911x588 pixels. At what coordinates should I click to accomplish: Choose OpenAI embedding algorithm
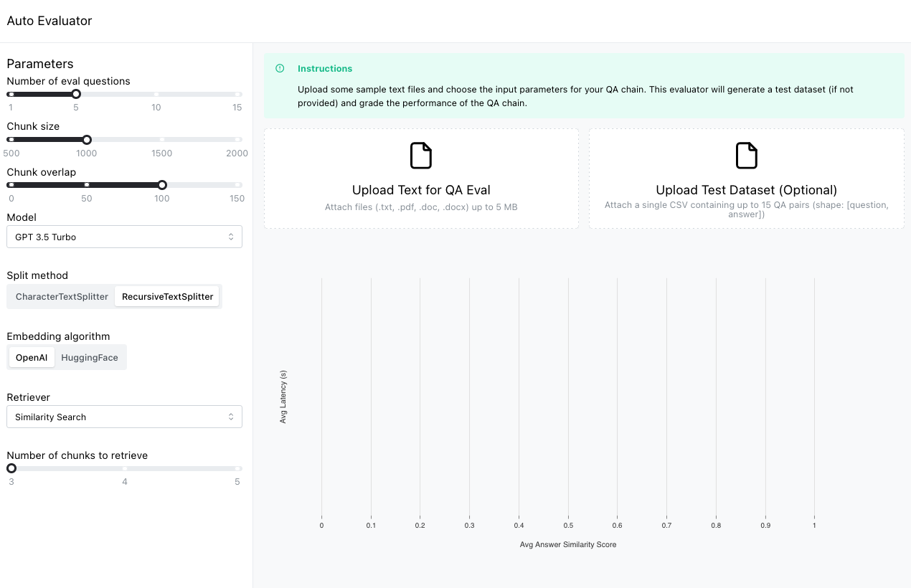click(x=32, y=357)
